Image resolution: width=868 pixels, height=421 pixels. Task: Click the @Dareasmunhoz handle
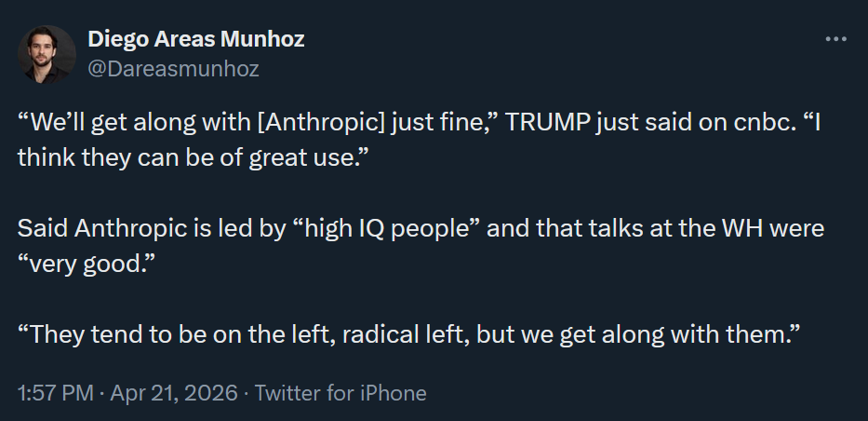(173, 68)
